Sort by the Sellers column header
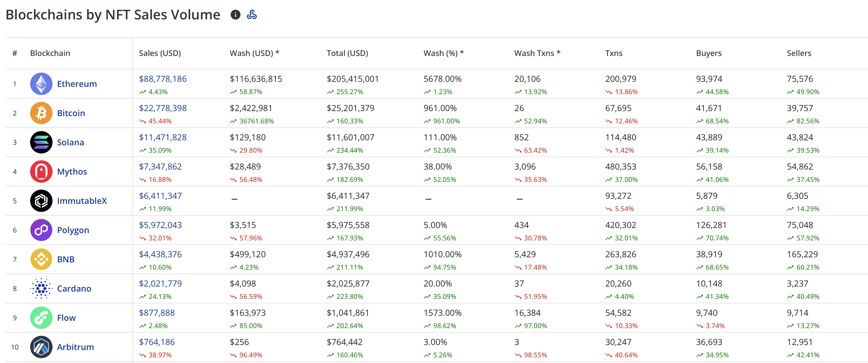The image size is (868, 363). point(799,53)
